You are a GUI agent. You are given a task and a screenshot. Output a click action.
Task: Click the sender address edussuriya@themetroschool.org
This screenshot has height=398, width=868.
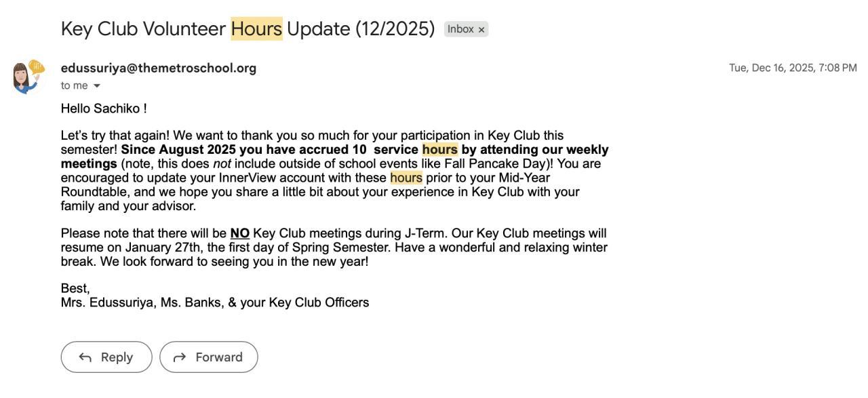click(159, 68)
